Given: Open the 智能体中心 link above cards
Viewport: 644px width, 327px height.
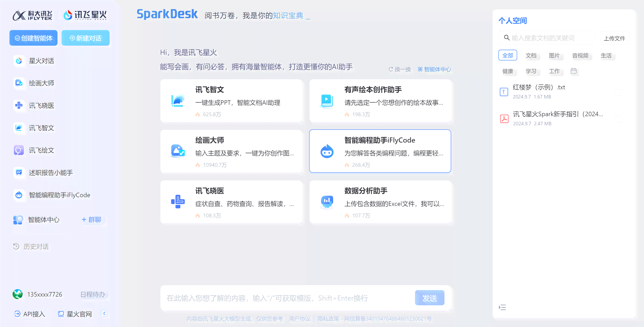Looking at the screenshot, I should click(x=434, y=69).
